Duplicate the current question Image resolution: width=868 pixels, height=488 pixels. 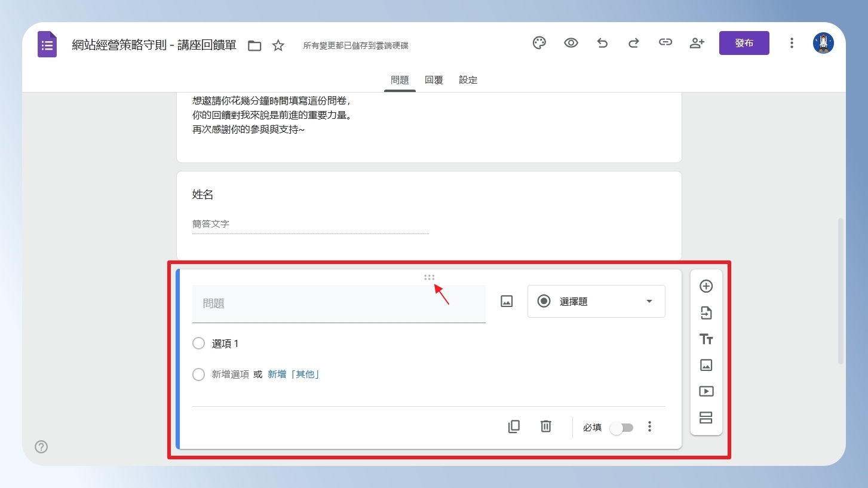pyautogui.click(x=514, y=426)
